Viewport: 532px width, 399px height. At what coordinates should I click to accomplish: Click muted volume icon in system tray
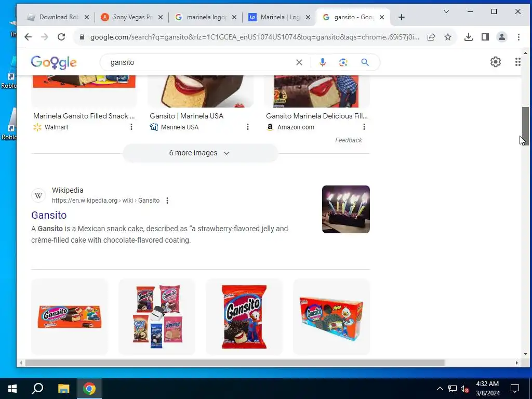point(465,389)
